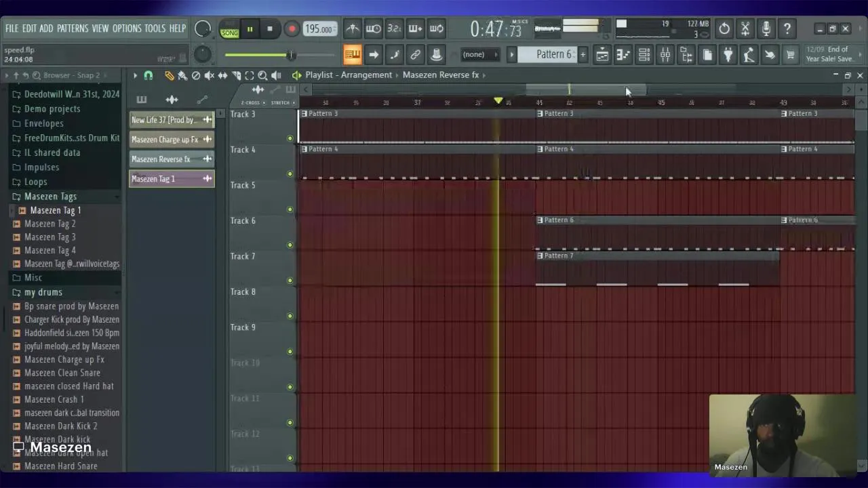Open the shopping cart content library

(791, 55)
